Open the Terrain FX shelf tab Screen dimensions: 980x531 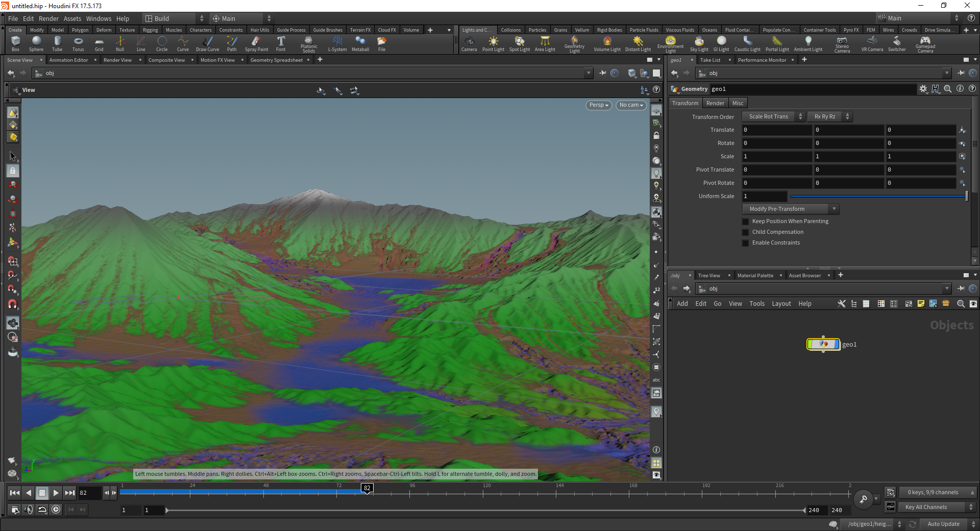(360, 30)
